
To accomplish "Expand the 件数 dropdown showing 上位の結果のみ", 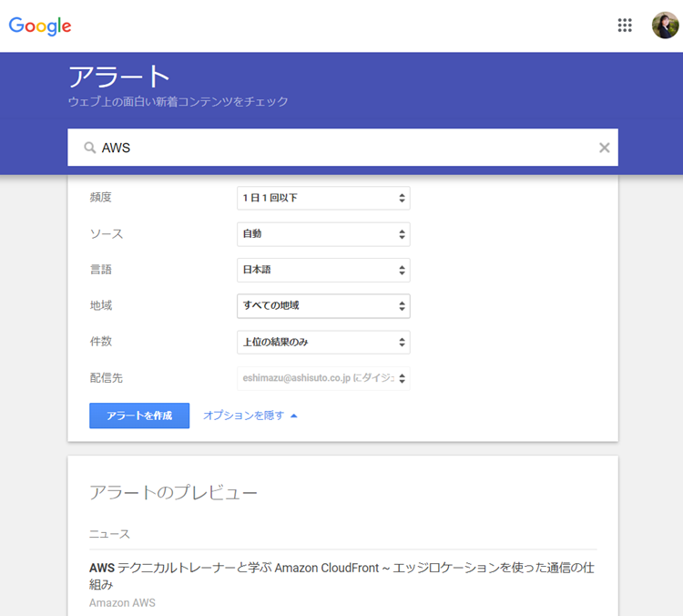I will tap(323, 342).
